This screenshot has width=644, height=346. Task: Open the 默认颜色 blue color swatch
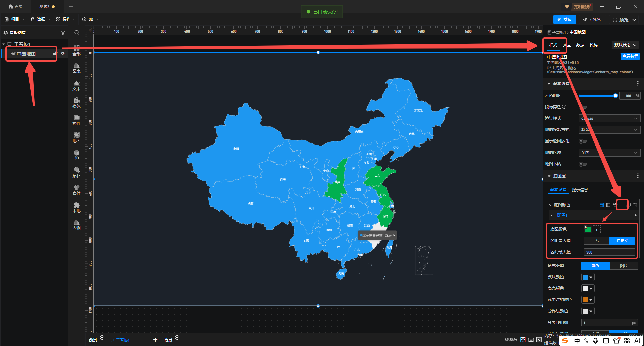pyautogui.click(x=588, y=277)
